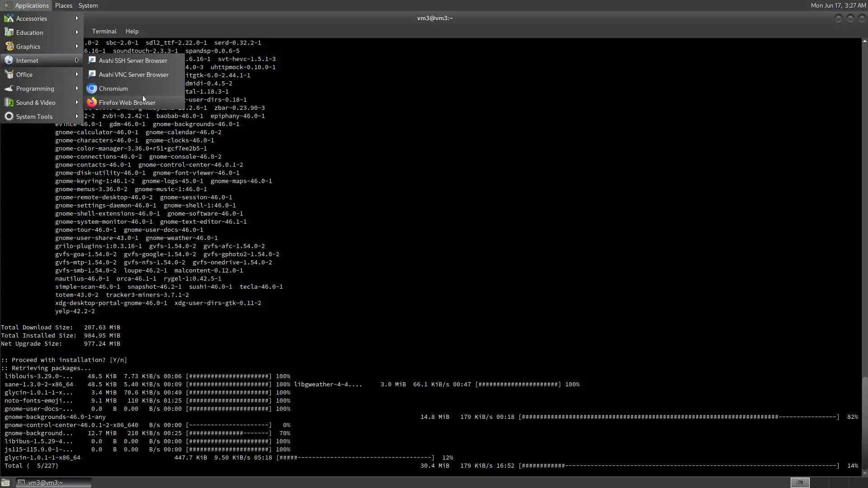Screen dimensions: 868x488
Task: Open the Places menu
Action: coord(63,5)
